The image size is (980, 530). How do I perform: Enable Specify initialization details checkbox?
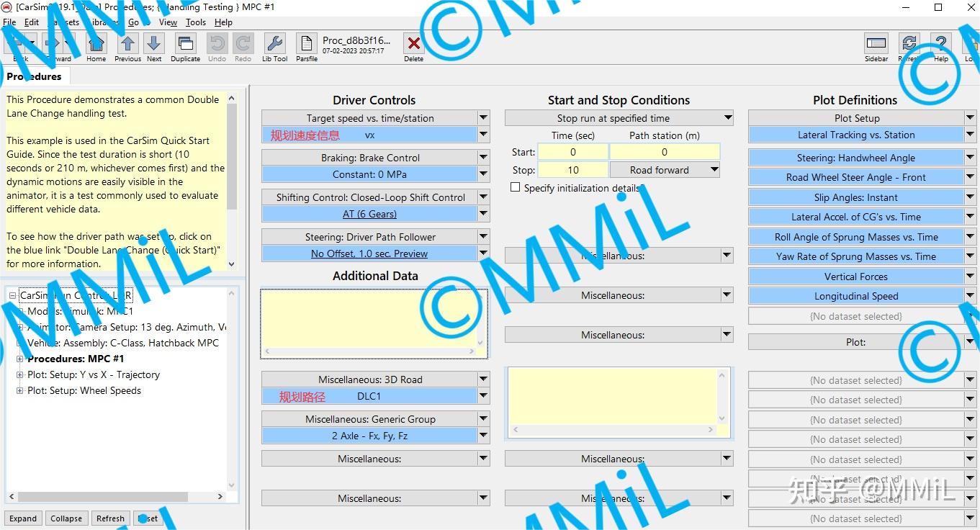pos(515,187)
